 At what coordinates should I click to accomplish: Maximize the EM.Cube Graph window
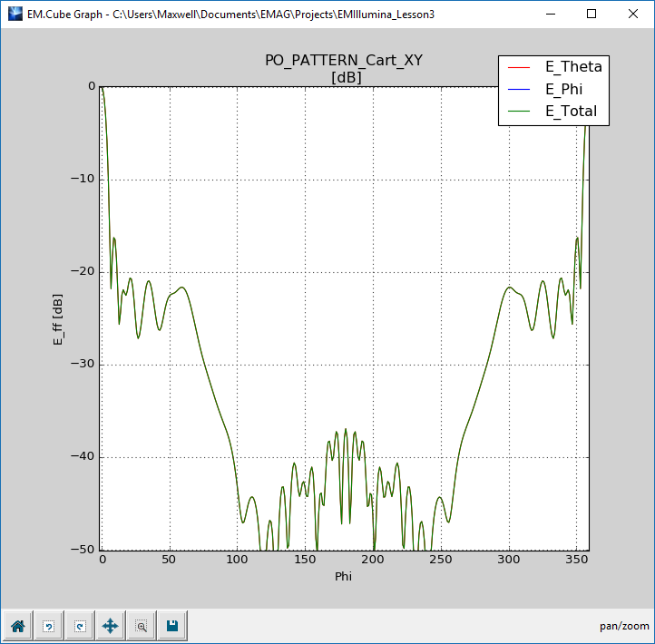(591, 14)
